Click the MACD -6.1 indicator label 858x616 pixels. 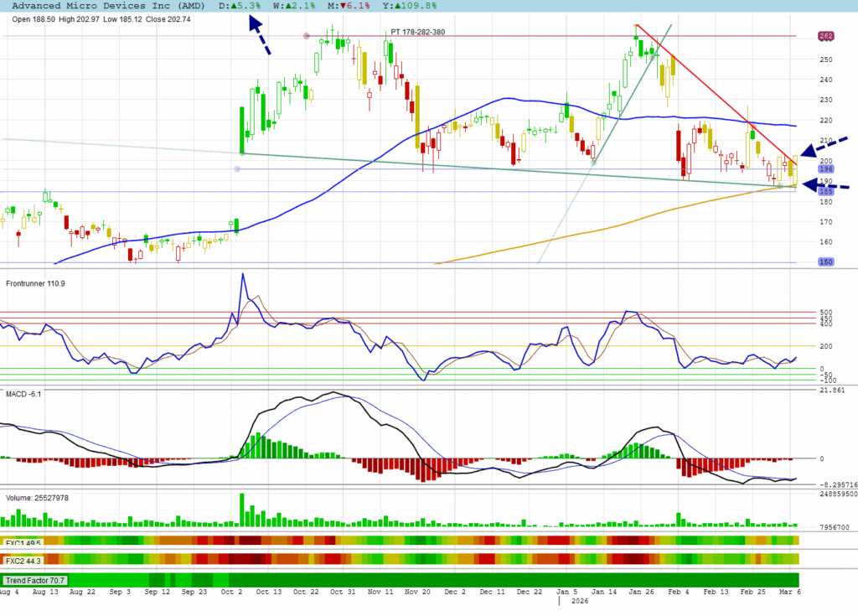tap(23, 394)
